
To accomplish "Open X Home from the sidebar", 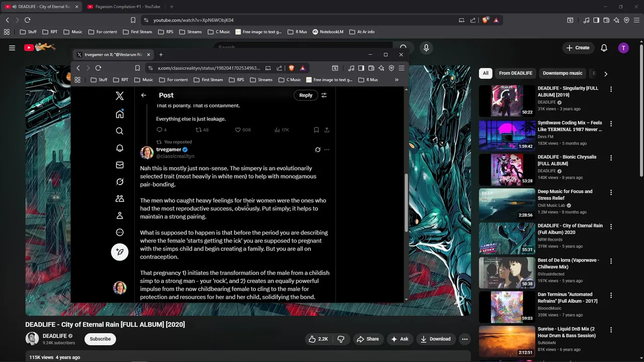I will tap(120, 114).
